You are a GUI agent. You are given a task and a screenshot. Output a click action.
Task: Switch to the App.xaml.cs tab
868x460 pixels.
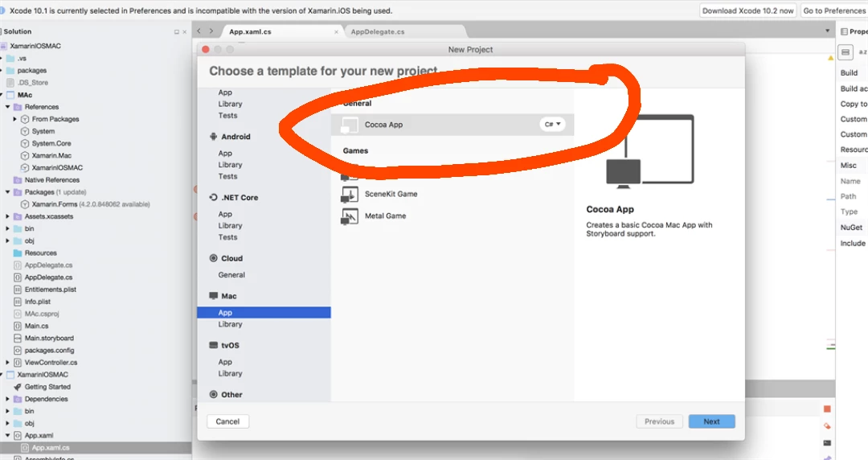tap(250, 31)
